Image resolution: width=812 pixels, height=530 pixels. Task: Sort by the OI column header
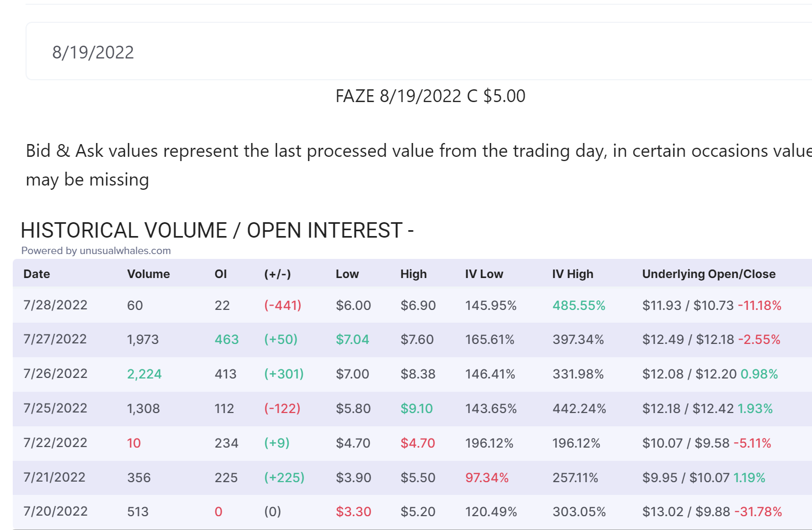pos(221,274)
